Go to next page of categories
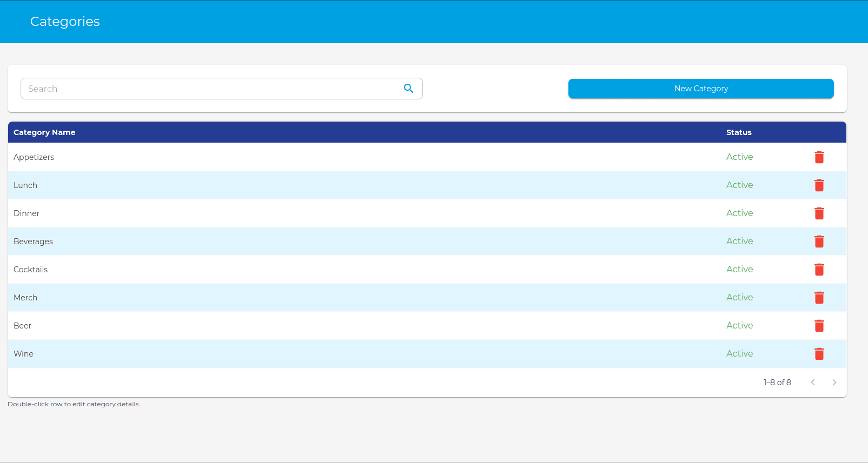The height and width of the screenshot is (463, 868). click(x=834, y=383)
